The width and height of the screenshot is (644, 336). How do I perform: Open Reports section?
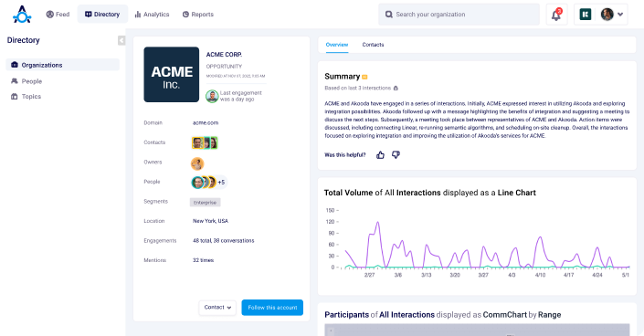point(198,15)
